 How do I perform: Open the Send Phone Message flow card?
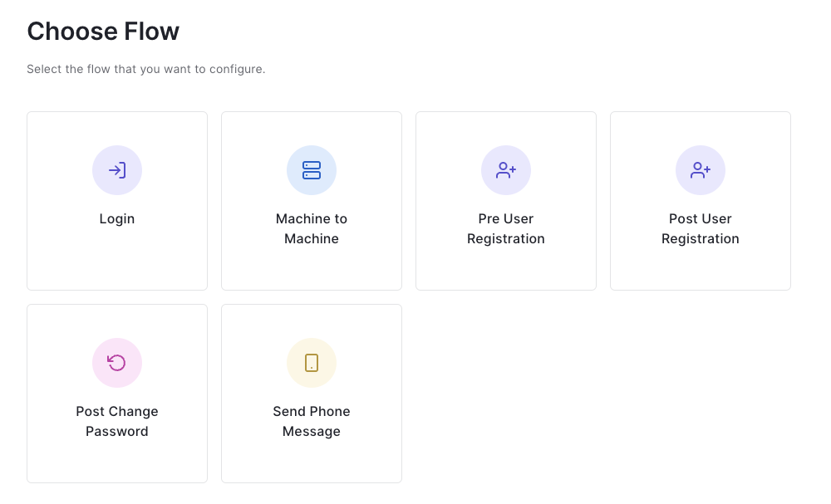pyautogui.click(x=312, y=394)
